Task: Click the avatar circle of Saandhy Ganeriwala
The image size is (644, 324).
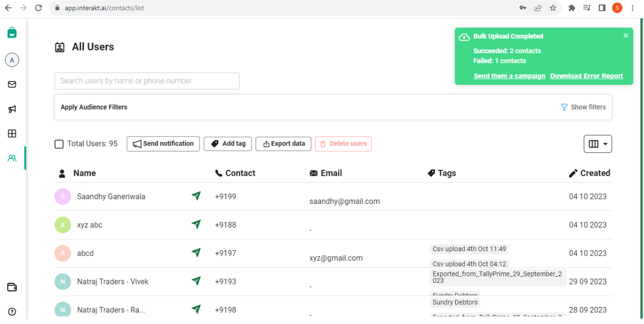Action: click(x=63, y=196)
